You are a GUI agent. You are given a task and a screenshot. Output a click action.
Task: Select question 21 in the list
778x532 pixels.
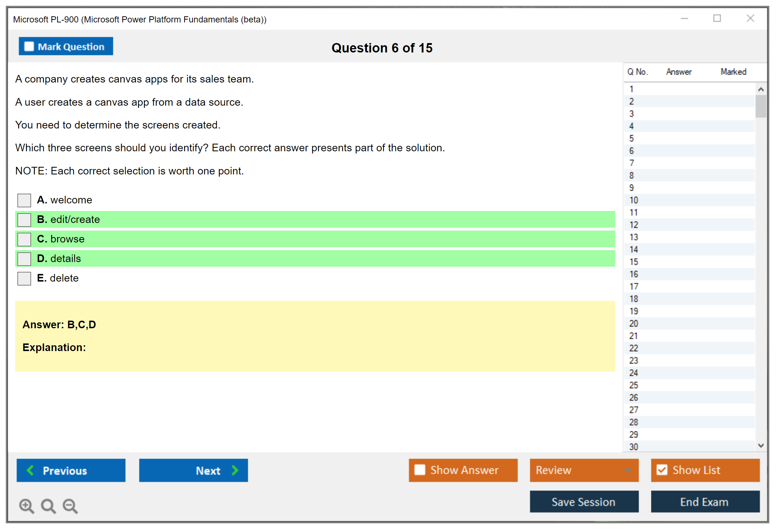point(634,336)
